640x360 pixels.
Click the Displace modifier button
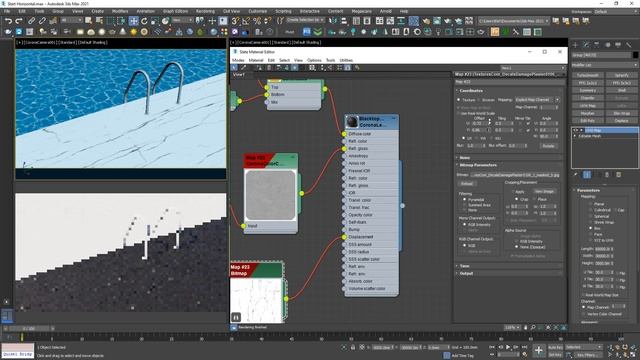click(622, 120)
